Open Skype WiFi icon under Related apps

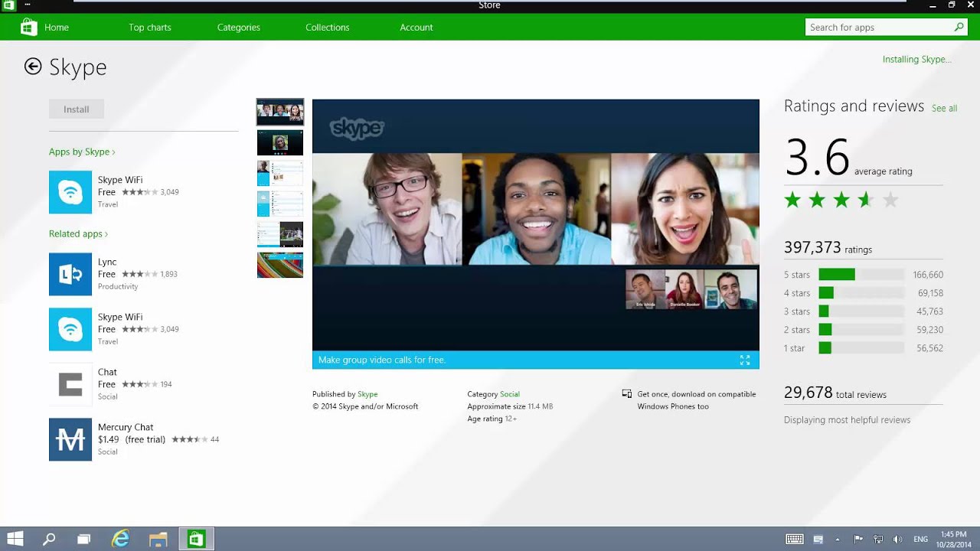[70, 329]
